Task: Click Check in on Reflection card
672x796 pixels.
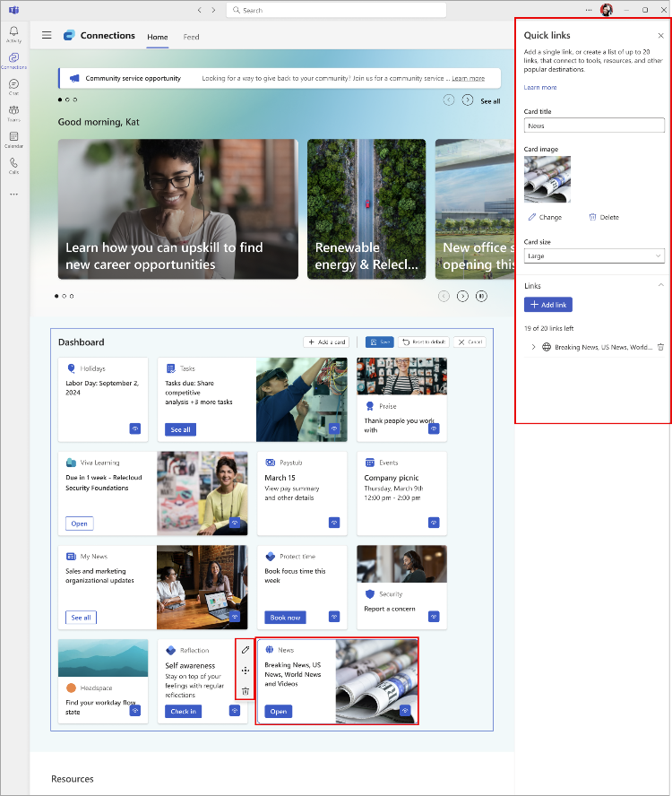Action: click(183, 711)
